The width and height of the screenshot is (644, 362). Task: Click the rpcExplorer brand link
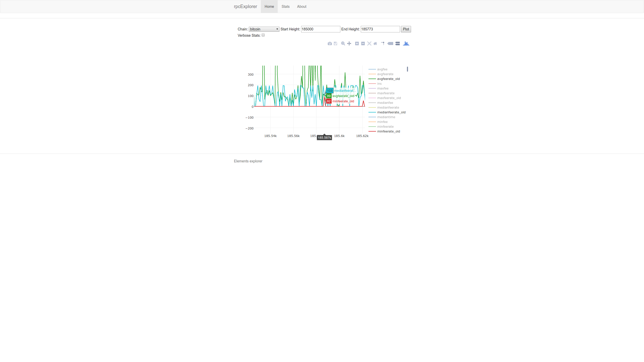pyautogui.click(x=245, y=7)
